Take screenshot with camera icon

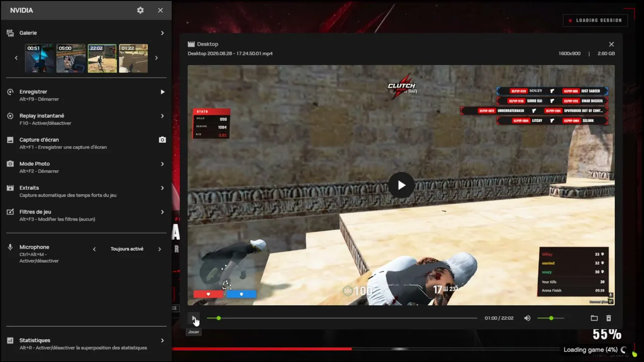(x=162, y=140)
